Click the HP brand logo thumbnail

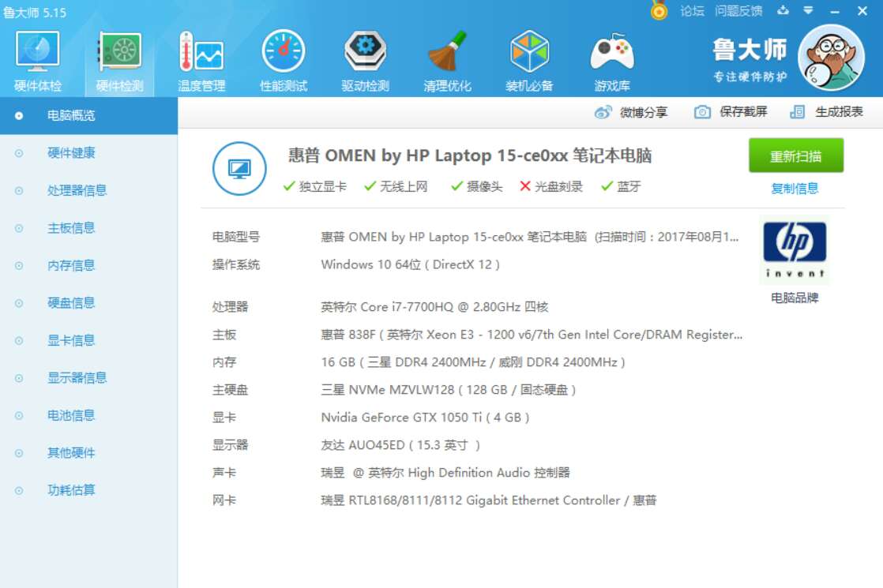795,250
